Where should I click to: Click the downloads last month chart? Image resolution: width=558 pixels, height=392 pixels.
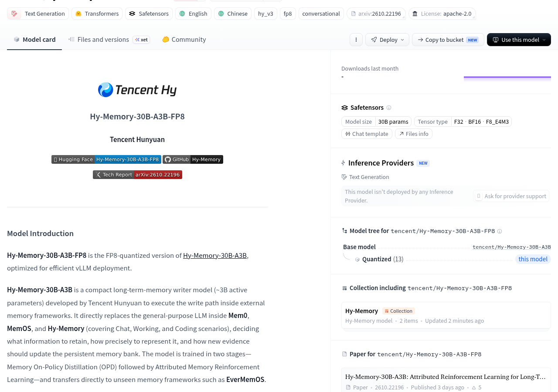[507, 78]
